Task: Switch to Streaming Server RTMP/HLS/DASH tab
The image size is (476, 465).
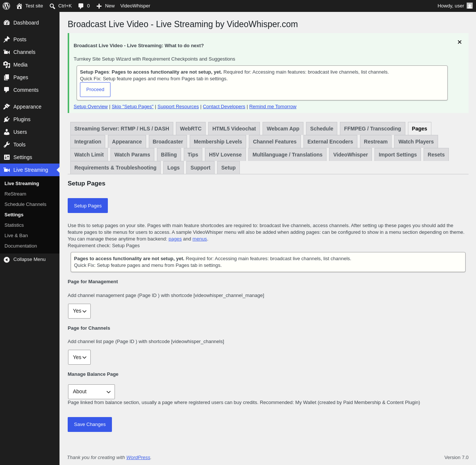Action: pyautogui.click(x=122, y=129)
